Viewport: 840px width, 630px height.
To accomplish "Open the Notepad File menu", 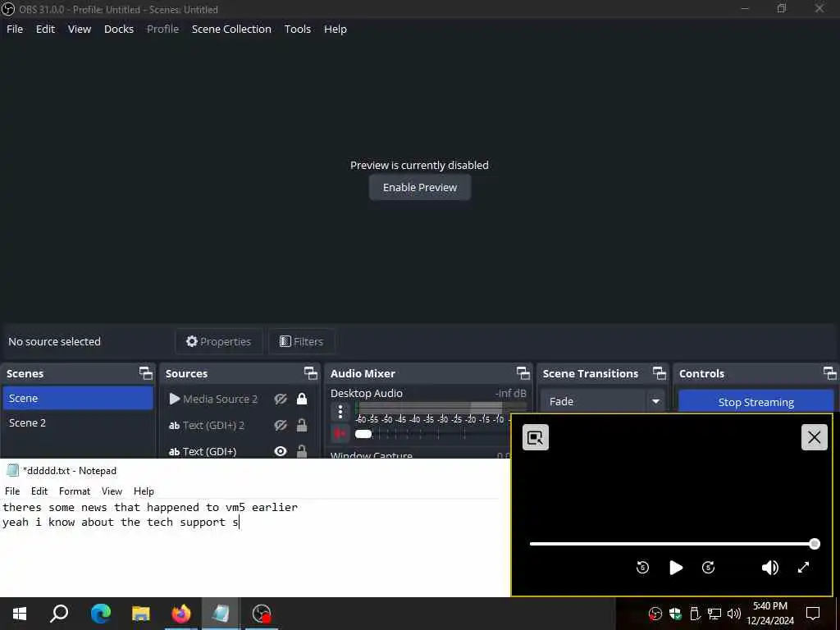I will pyautogui.click(x=11, y=491).
